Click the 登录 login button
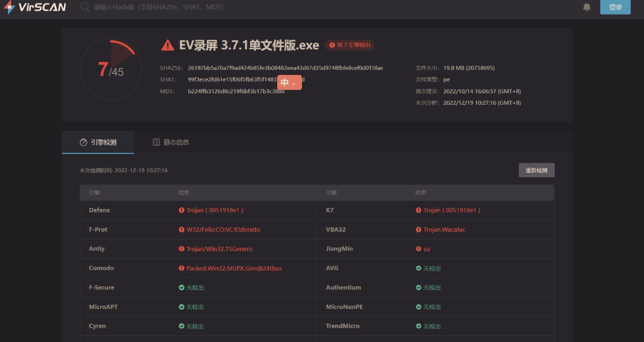The image size is (644, 342). tap(615, 7)
